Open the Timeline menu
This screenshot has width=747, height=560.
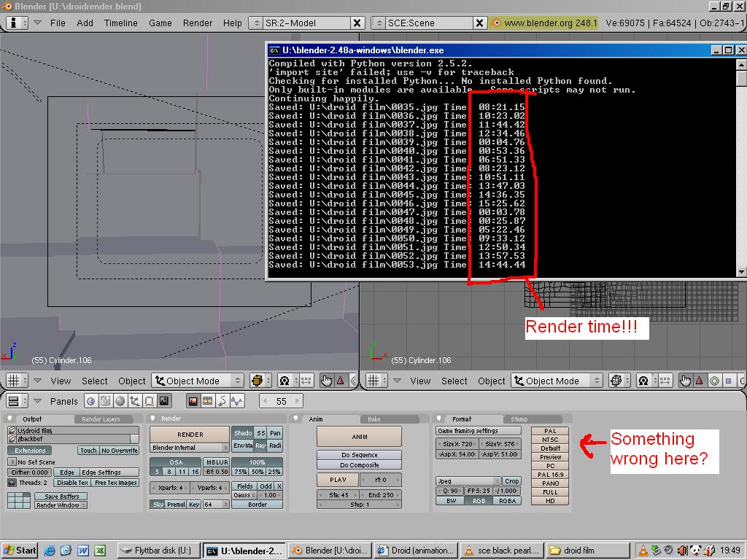tap(120, 23)
